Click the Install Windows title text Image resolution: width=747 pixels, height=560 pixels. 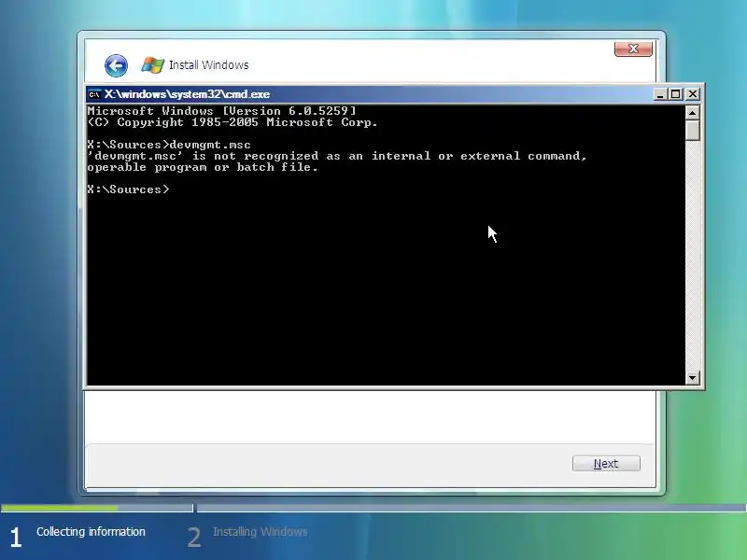[x=208, y=64]
